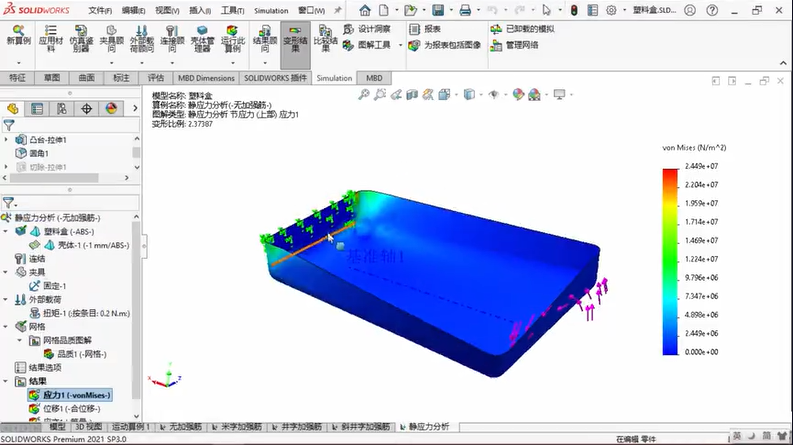
Task: Select the 应用材料 (Apply Material) tool
Action: point(50,40)
